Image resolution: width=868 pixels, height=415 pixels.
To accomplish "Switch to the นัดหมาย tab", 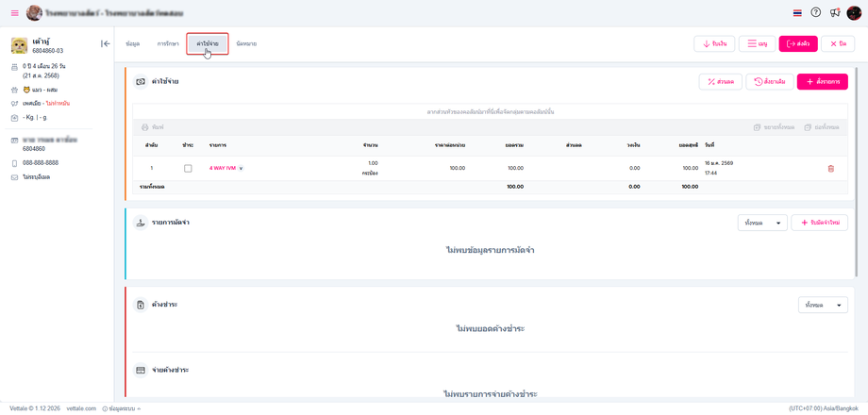I will coord(246,43).
